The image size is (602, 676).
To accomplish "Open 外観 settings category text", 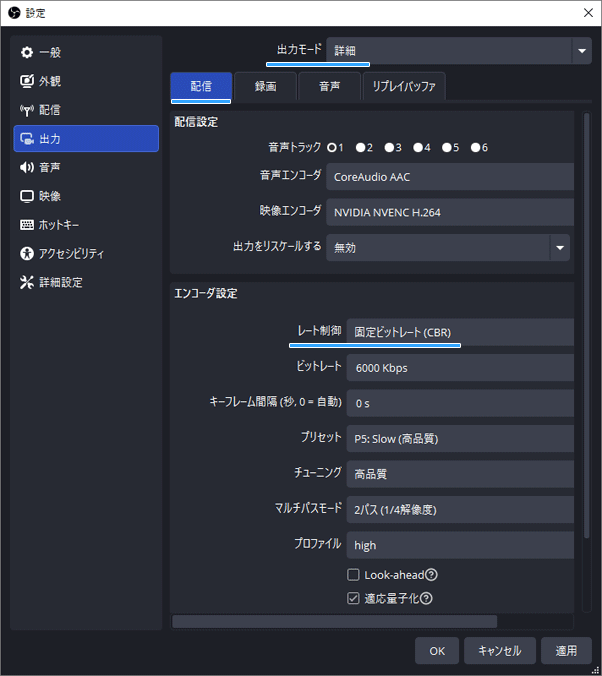I will [50, 81].
